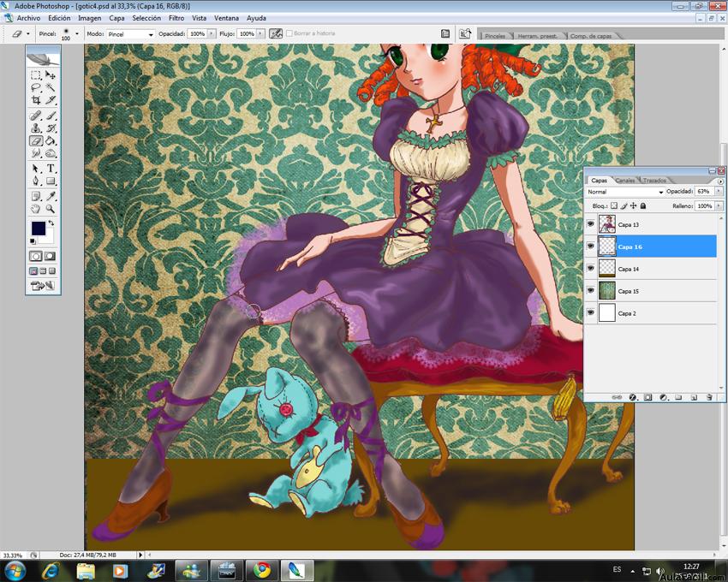The height and width of the screenshot is (582, 728).
Task: Select the Crop tool
Action: pos(36,100)
